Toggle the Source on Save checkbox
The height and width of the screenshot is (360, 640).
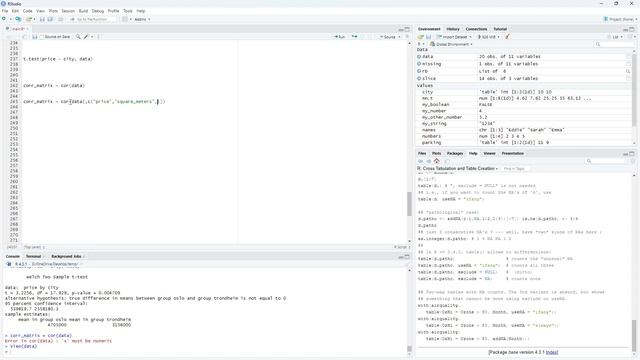pos(42,37)
